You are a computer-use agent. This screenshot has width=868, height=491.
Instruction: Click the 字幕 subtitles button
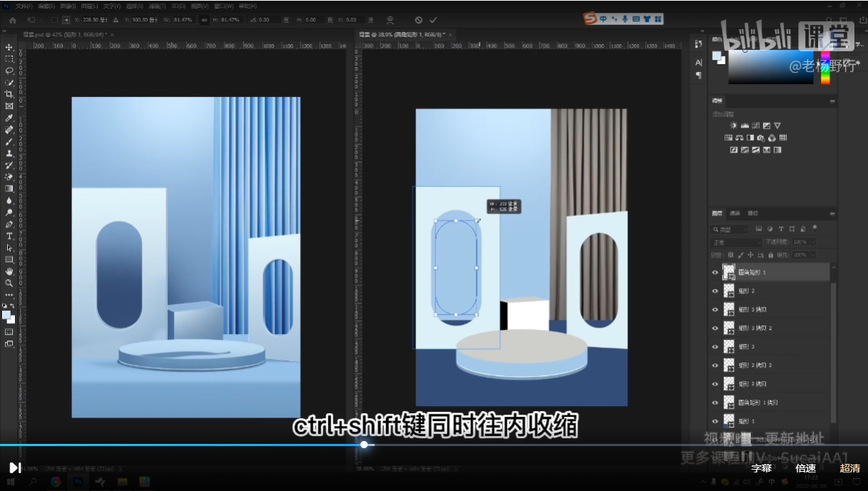click(x=762, y=468)
